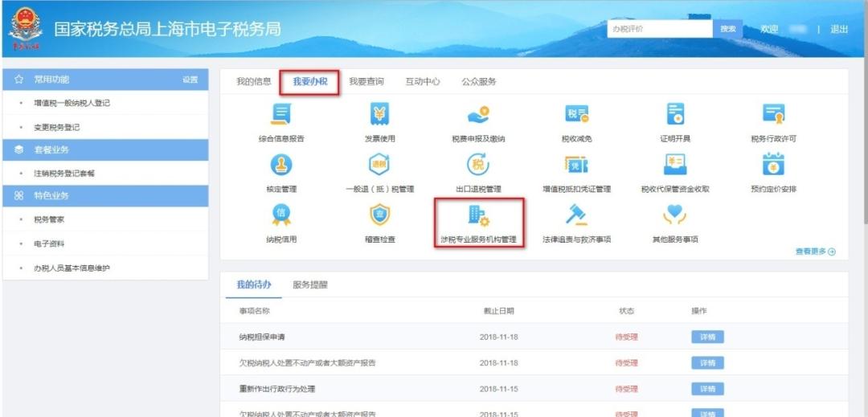Select the 纳税信用 icon
868x417 pixels.
281,215
